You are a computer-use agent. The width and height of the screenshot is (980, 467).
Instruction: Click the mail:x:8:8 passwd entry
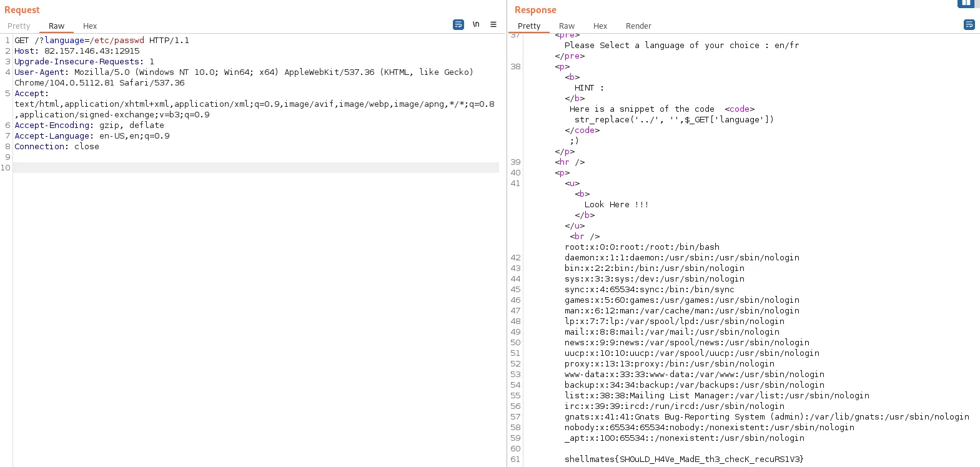tap(672, 332)
